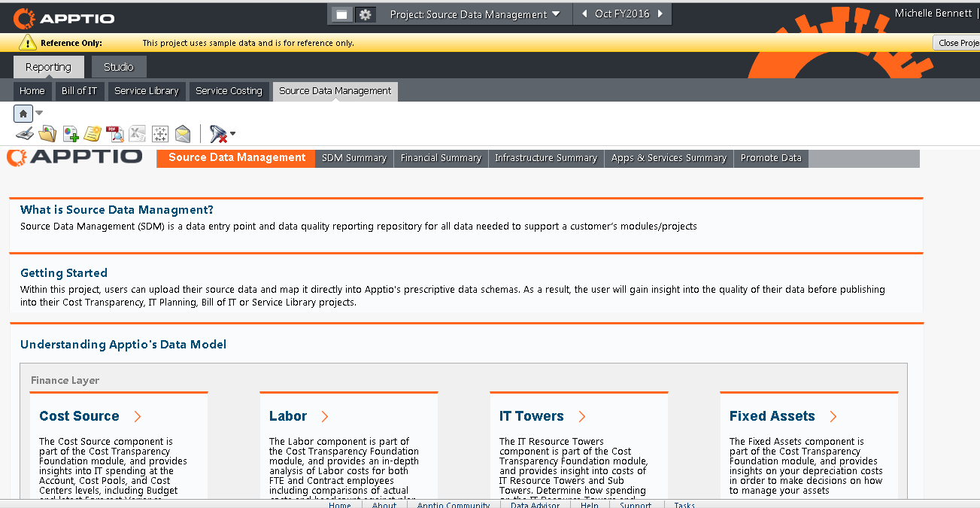Click the arrow next to Fixed Assets

pyautogui.click(x=833, y=417)
